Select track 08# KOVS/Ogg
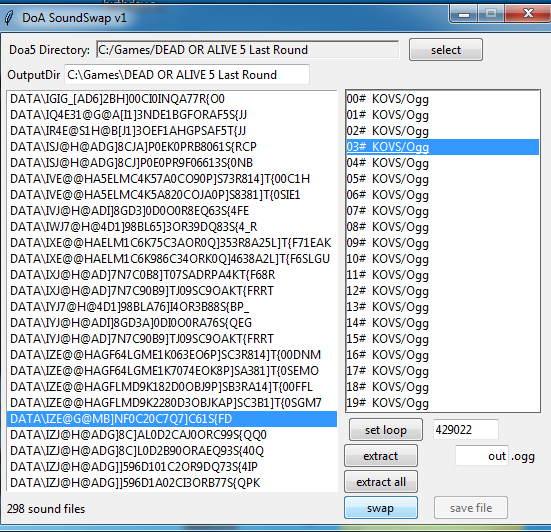The width and height of the screenshot is (551, 532). [x=443, y=227]
